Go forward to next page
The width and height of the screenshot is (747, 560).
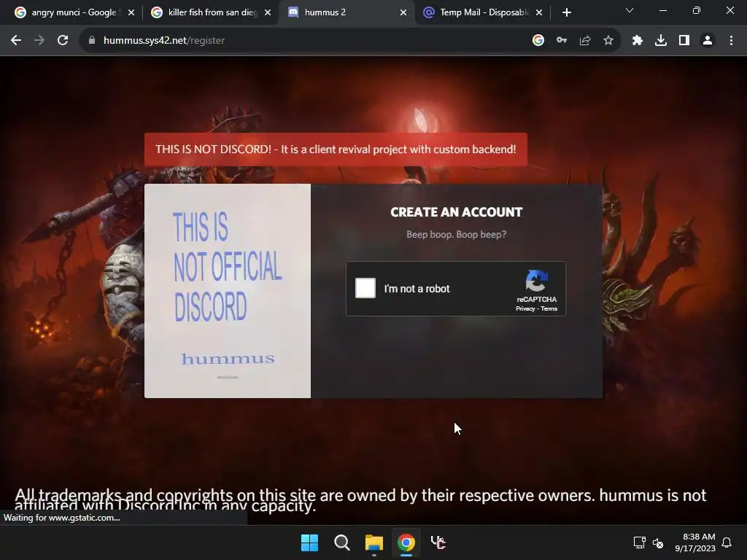point(39,41)
